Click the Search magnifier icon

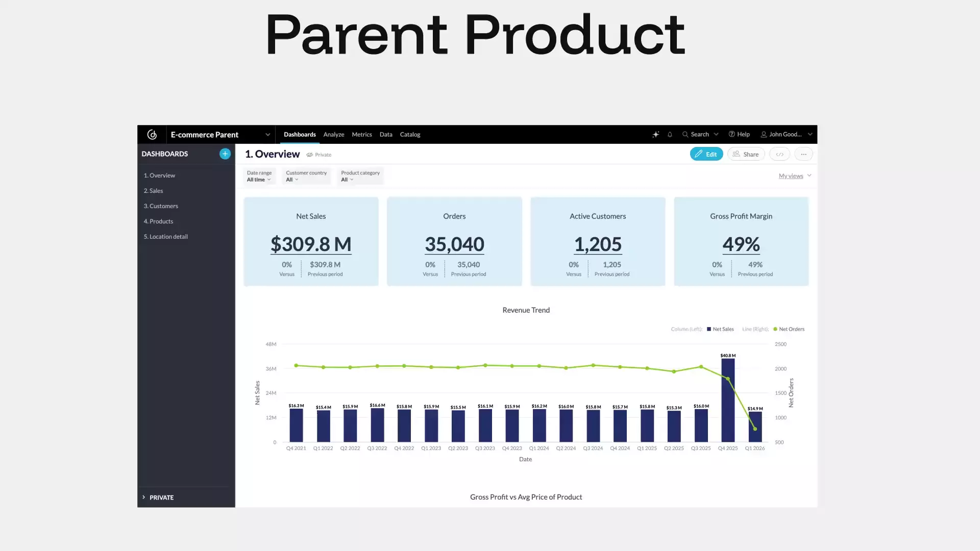[x=685, y=135]
